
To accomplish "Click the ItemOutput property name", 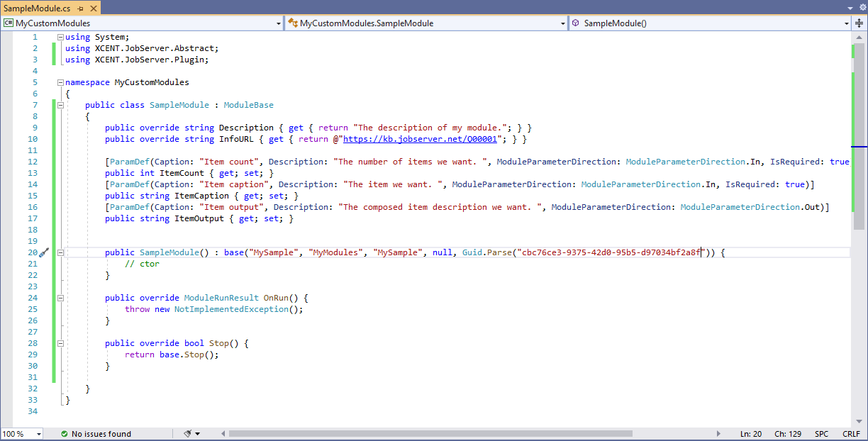I will click(x=199, y=218).
